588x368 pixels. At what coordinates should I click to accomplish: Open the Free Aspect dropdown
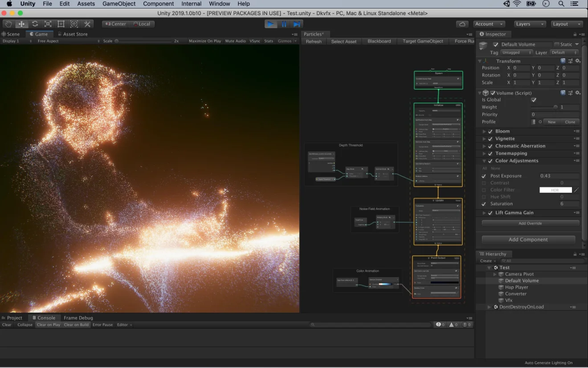pyautogui.click(x=69, y=41)
